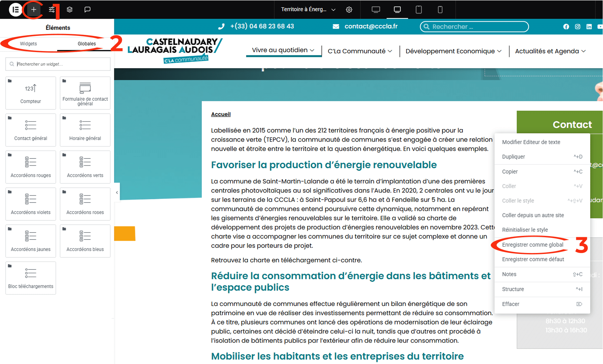This screenshot has height=364, width=603.
Task: Select the Accordéons rouges widget
Action: click(x=31, y=167)
